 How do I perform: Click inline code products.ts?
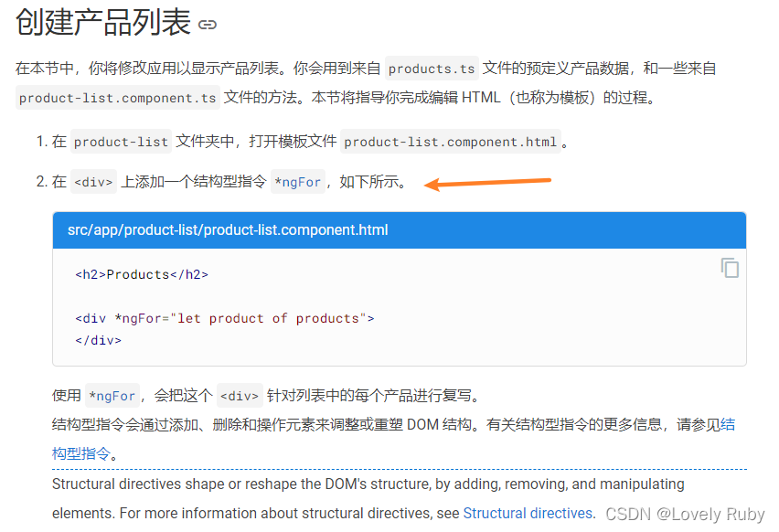[432, 69]
